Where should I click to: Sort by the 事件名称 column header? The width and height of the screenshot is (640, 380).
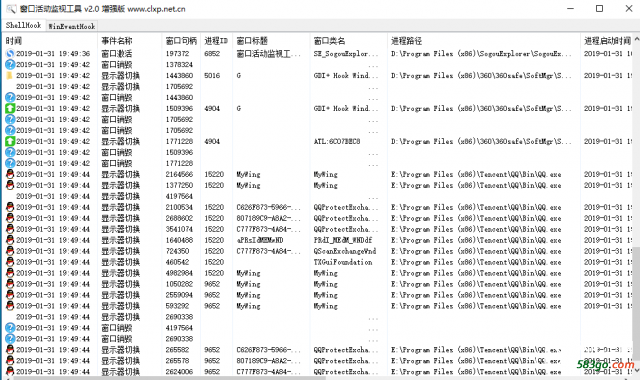130,41
